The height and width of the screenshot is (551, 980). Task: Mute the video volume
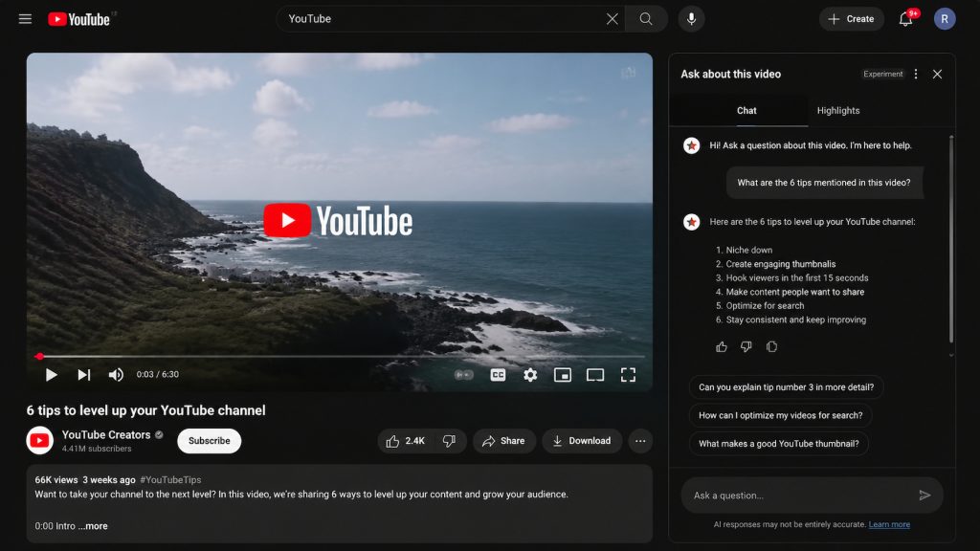coord(116,374)
